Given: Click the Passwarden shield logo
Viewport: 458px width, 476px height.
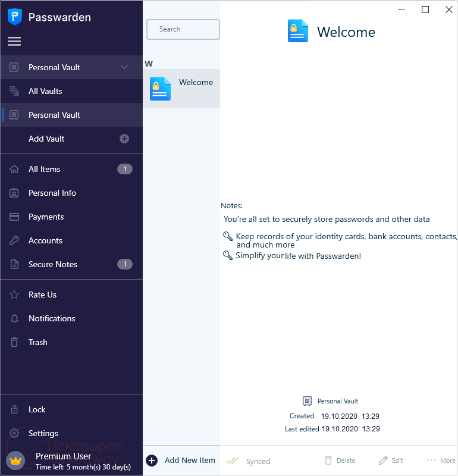Looking at the screenshot, I should (x=14, y=17).
